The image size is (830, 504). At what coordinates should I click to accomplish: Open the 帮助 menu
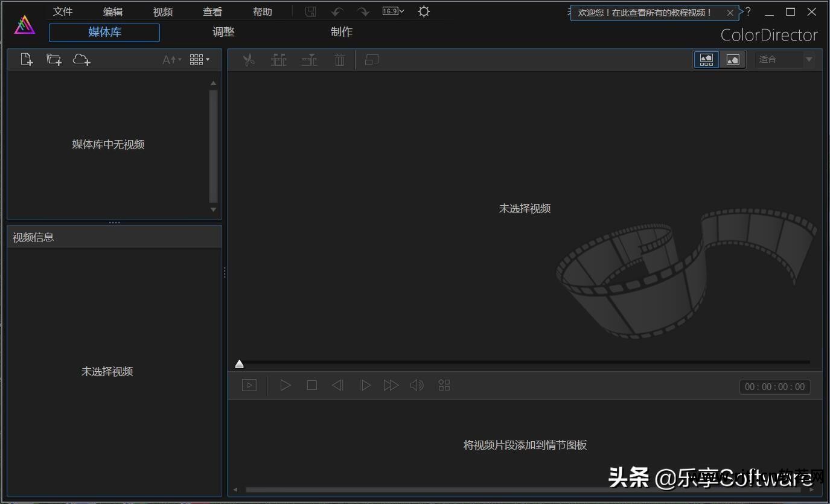tap(263, 12)
